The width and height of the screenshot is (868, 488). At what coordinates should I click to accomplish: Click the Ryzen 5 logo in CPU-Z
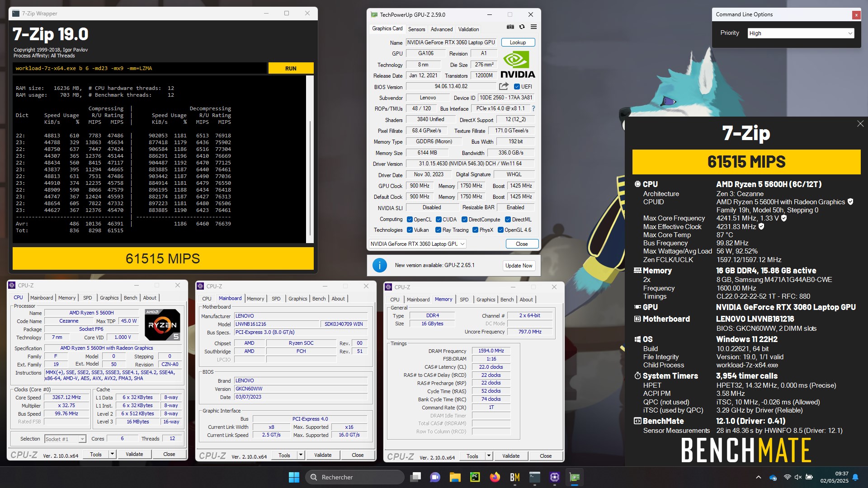162,325
